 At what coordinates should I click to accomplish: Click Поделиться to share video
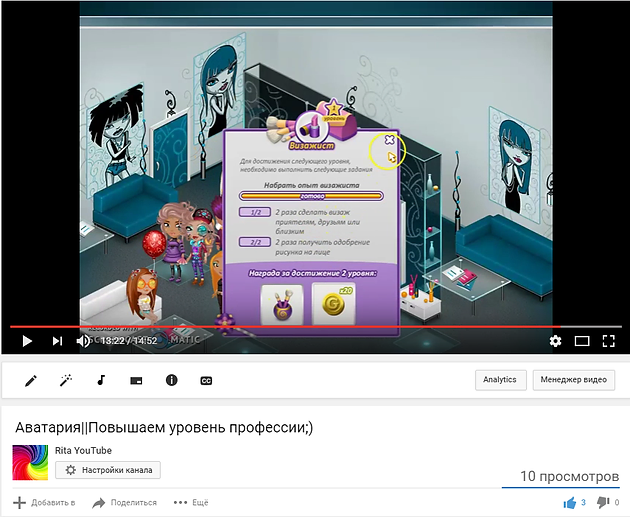[x=125, y=503]
